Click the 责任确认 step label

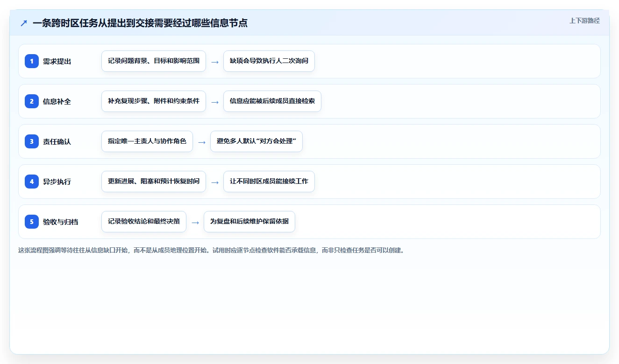point(57,141)
